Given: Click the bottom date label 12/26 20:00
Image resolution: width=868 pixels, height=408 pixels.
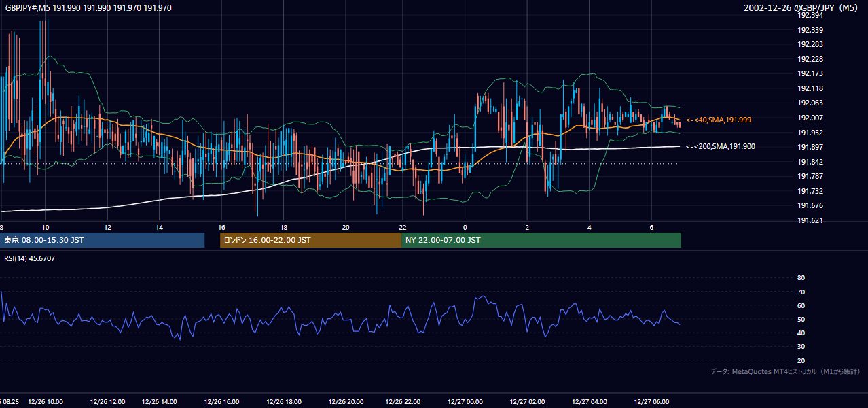Looking at the screenshot, I should [345, 402].
